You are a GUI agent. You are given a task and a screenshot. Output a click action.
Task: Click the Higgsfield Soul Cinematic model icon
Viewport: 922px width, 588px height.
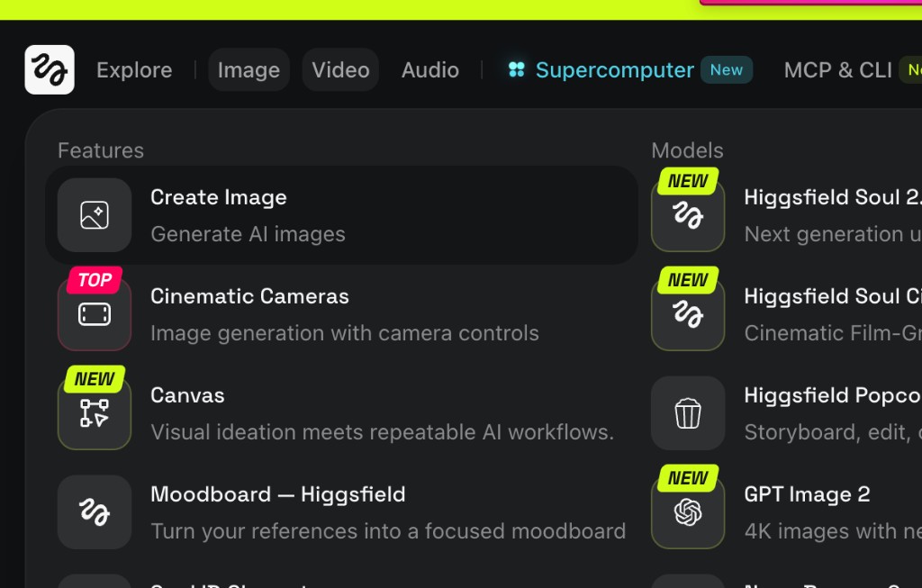(688, 314)
